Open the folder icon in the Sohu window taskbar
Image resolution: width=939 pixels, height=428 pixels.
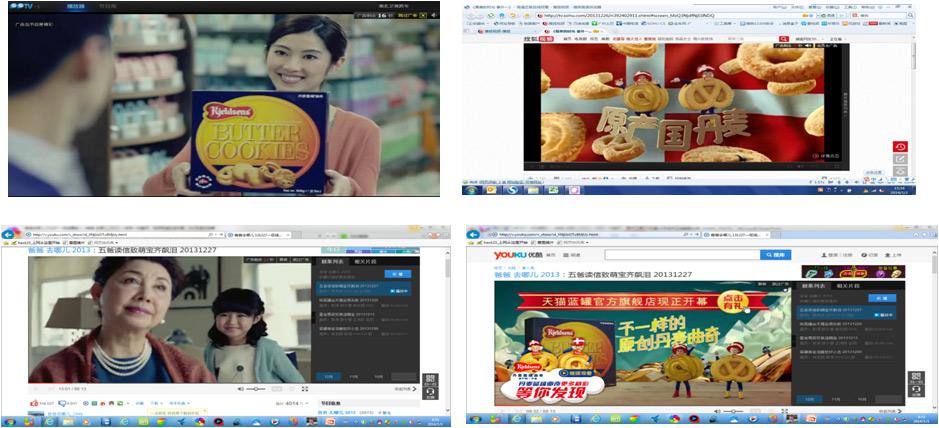click(533, 190)
